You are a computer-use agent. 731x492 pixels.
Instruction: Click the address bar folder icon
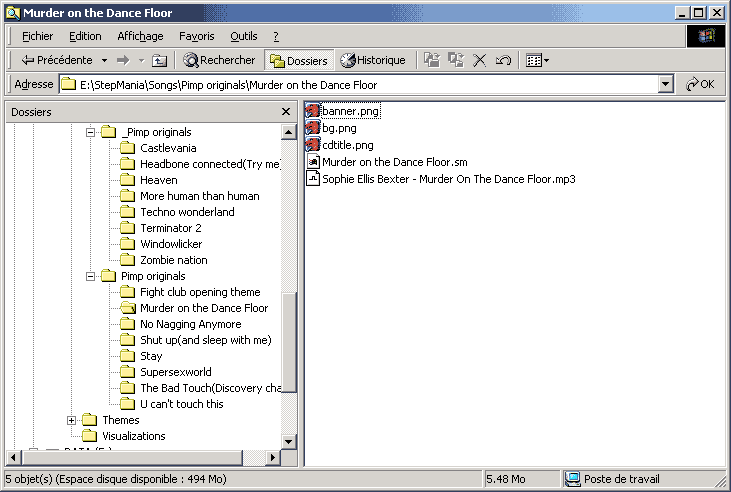69,84
